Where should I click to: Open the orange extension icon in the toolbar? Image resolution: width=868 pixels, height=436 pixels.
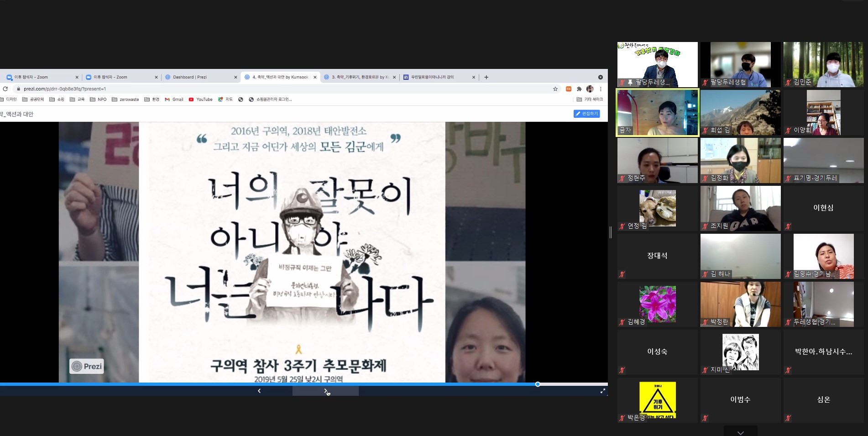[569, 89]
